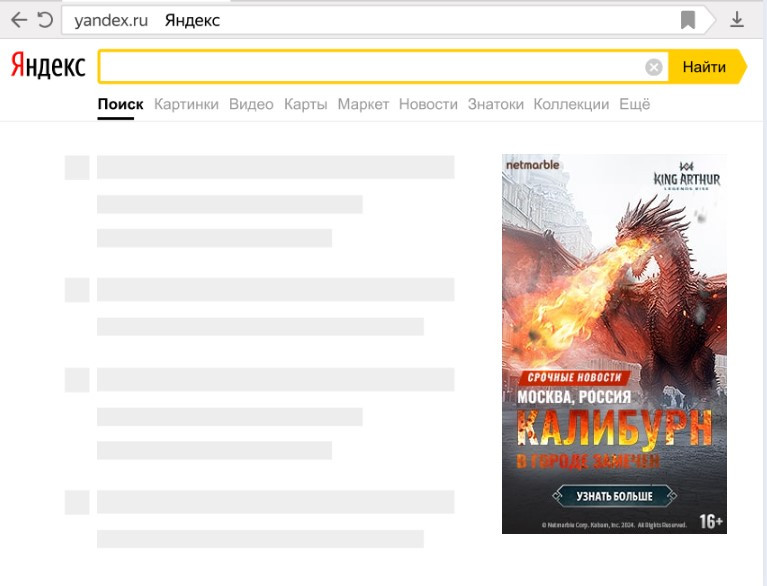767x586 pixels.
Task: Expand the Ещё menu
Action: [634, 104]
